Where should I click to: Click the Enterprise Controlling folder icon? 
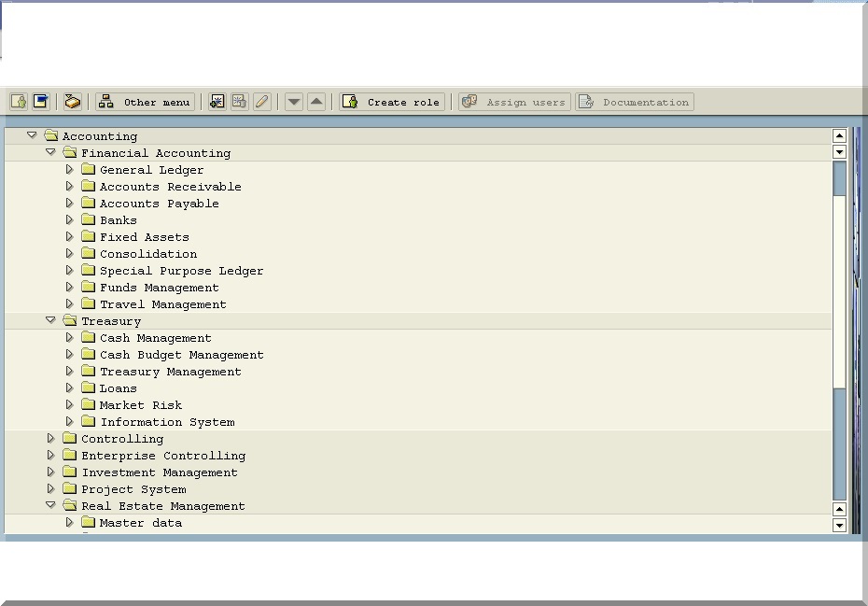click(69, 455)
